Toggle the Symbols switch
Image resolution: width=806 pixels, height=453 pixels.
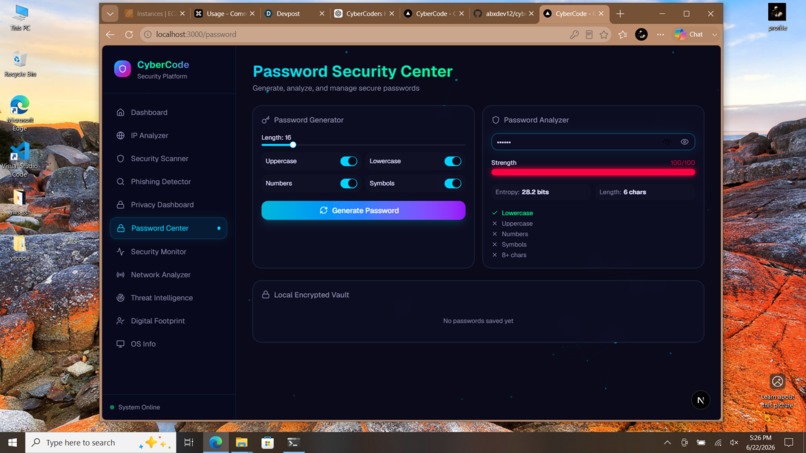pos(453,184)
